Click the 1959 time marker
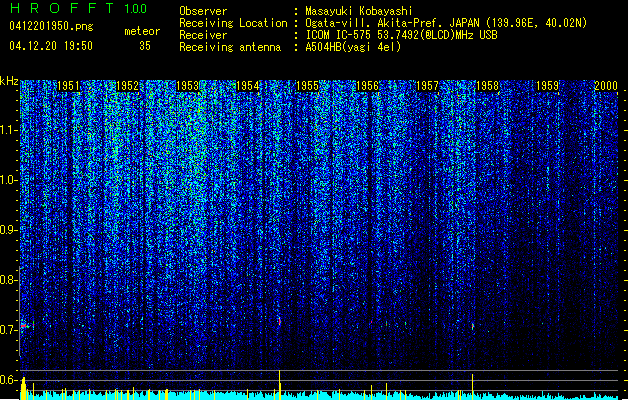This screenshot has width=629, height=400. point(547,86)
